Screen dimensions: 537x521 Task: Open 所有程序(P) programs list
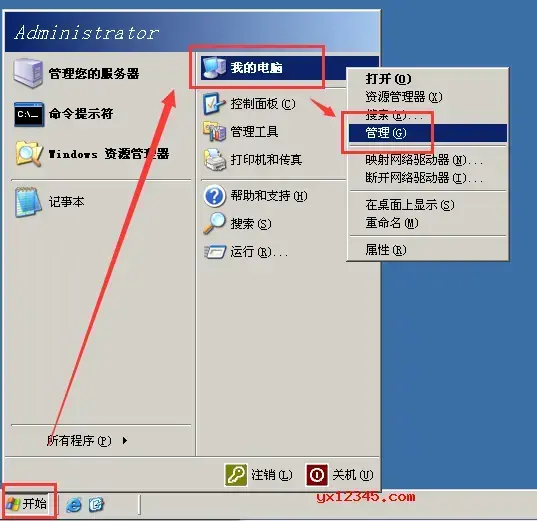click(x=79, y=441)
